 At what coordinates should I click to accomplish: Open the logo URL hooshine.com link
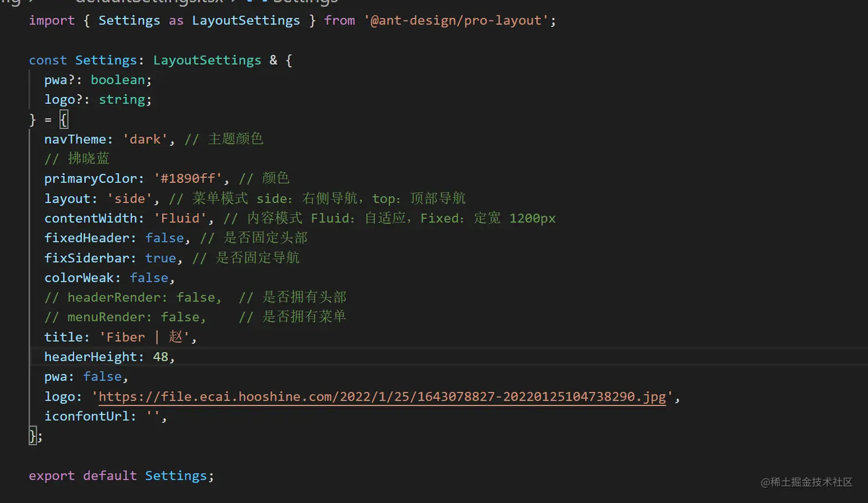(382, 397)
